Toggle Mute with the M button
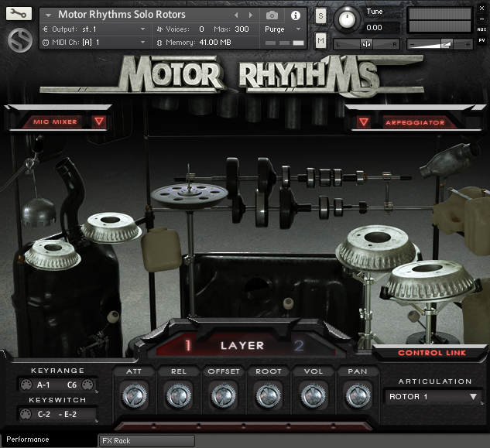The height and width of the screenshot is (448, 490). pos(320,40)
